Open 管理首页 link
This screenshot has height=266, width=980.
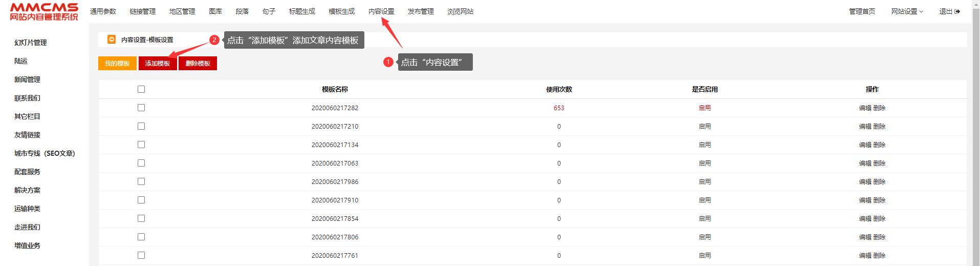tap(862, 12)
